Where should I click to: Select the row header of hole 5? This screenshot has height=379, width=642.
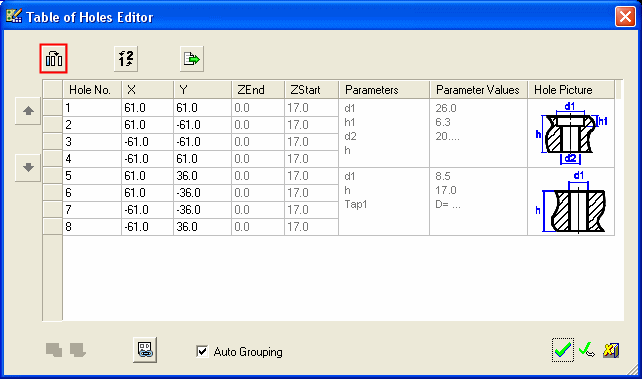[x=52, y=176]
